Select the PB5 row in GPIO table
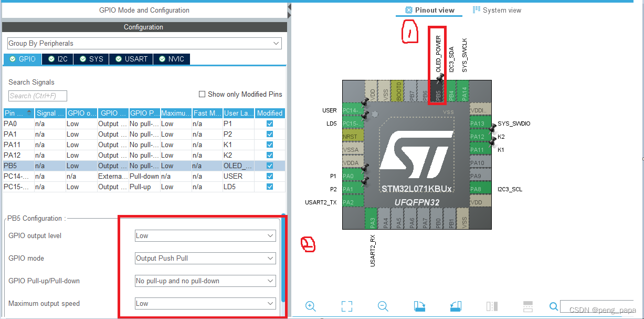Viewport: 644px width, 319px height. point(144,166)
